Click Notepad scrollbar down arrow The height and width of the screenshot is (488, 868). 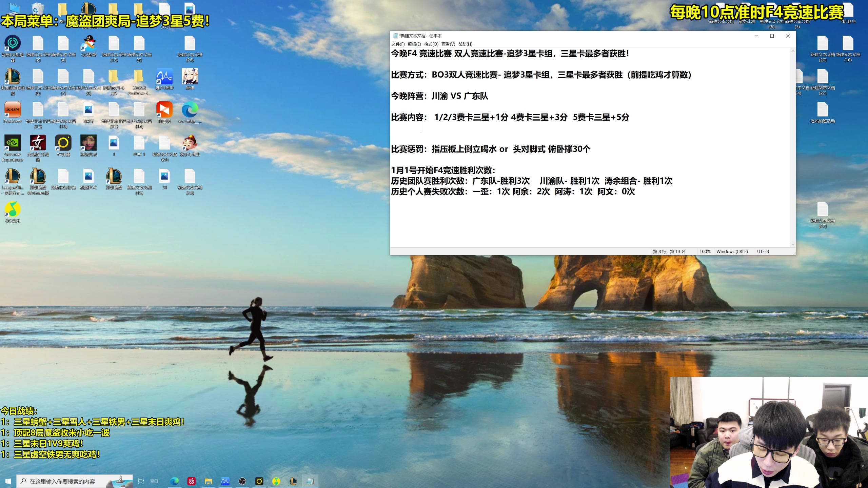click(x=793, y=244)
